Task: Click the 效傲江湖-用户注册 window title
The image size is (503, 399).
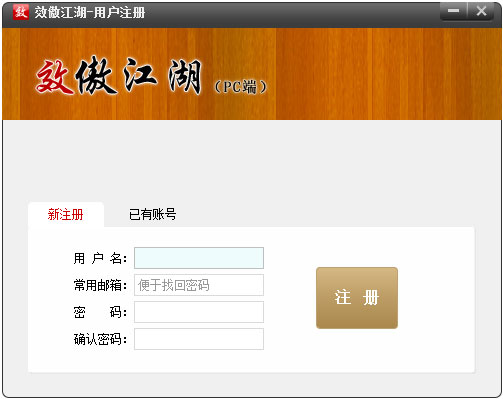Action: pos(90,13)
